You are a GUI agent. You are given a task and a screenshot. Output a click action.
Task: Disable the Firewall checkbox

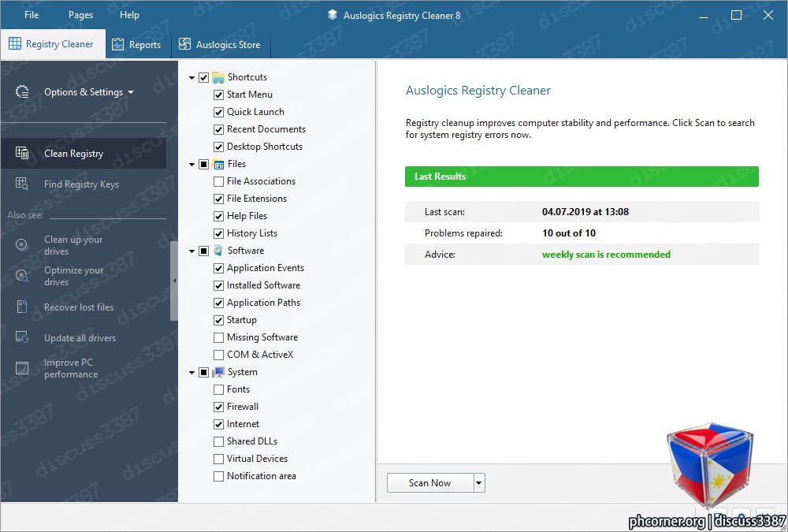218,407
